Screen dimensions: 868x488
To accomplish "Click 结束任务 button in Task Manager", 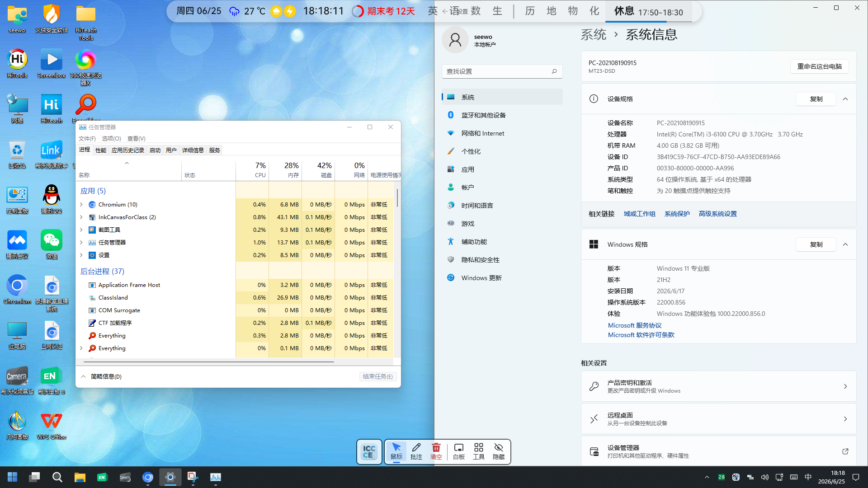I will point(378,376).
